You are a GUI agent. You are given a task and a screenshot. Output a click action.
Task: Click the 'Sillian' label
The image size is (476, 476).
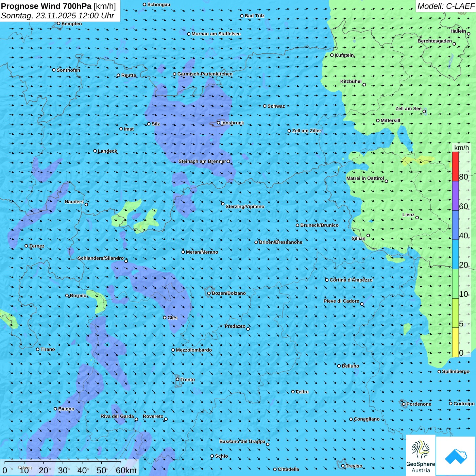tap(358, 238)
